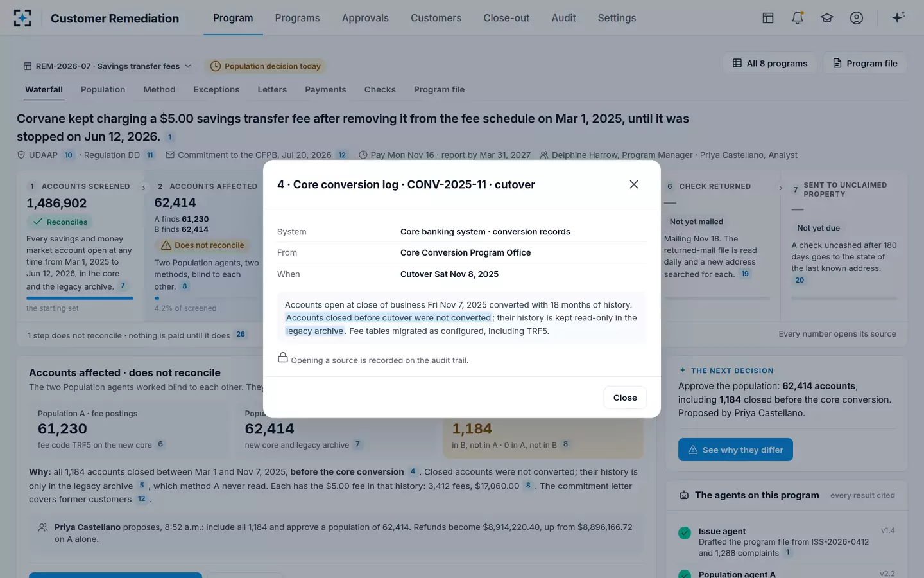
Task: Go to the Audit top tab
Action: (563, 18)
